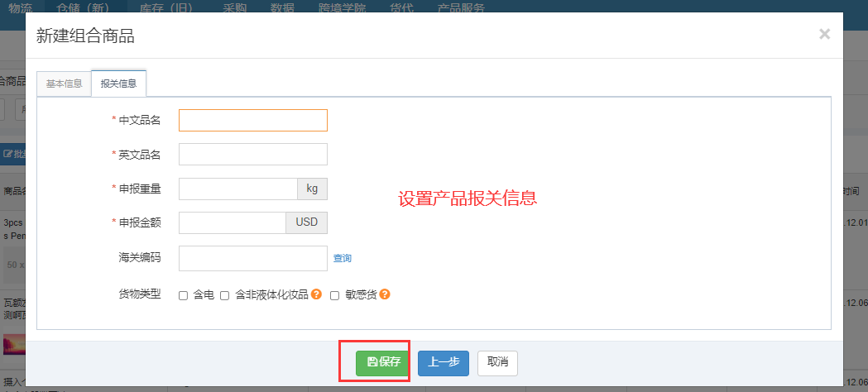Open the 采购 navigation menu
The height and width of the screenshot is (392, 868).
235,7
